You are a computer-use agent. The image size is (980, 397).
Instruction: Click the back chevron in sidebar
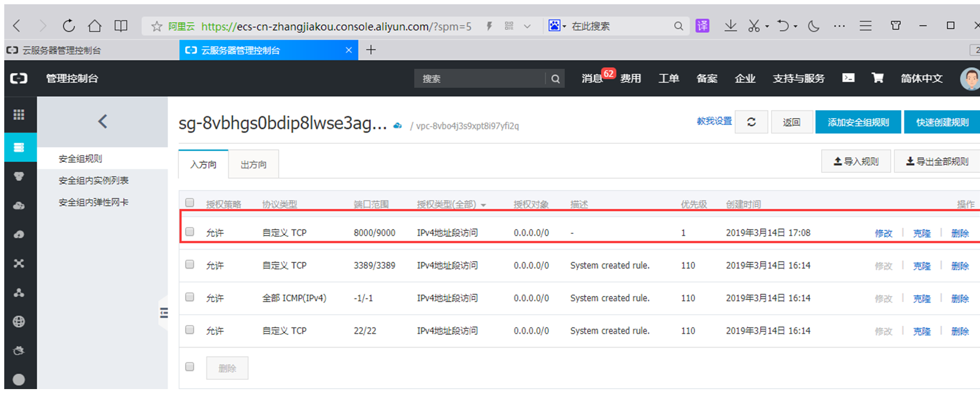click(102, 122)
